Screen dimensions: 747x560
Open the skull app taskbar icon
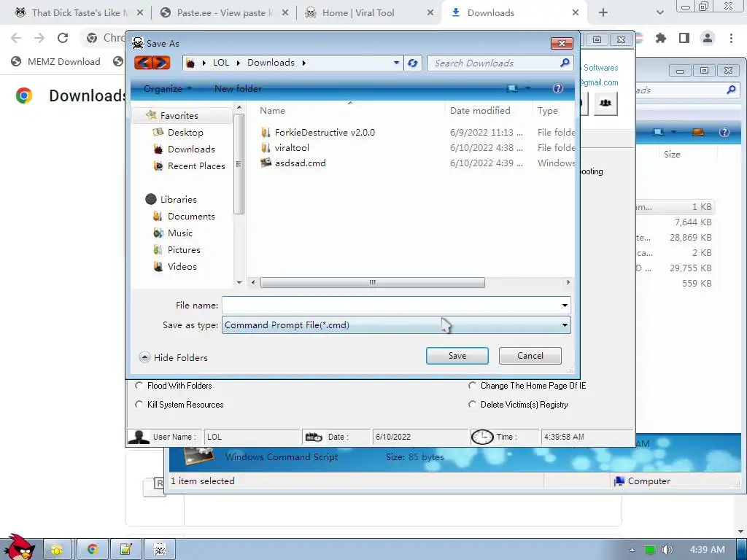point(160,550)
